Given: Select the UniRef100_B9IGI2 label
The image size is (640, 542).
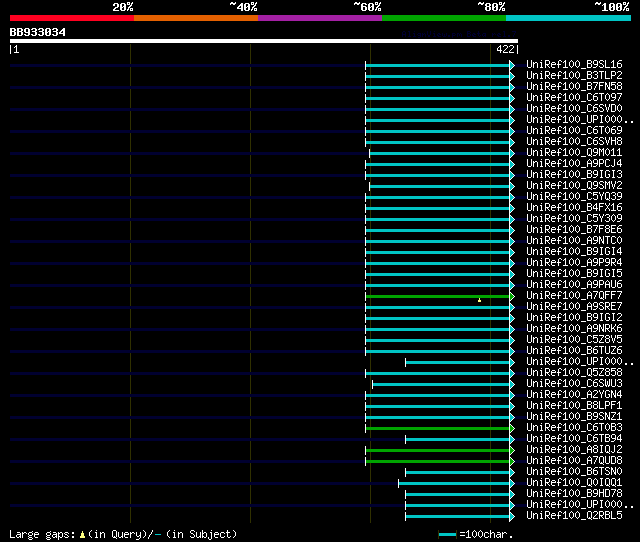Looking at the screenshot, I should click(574, 318).
